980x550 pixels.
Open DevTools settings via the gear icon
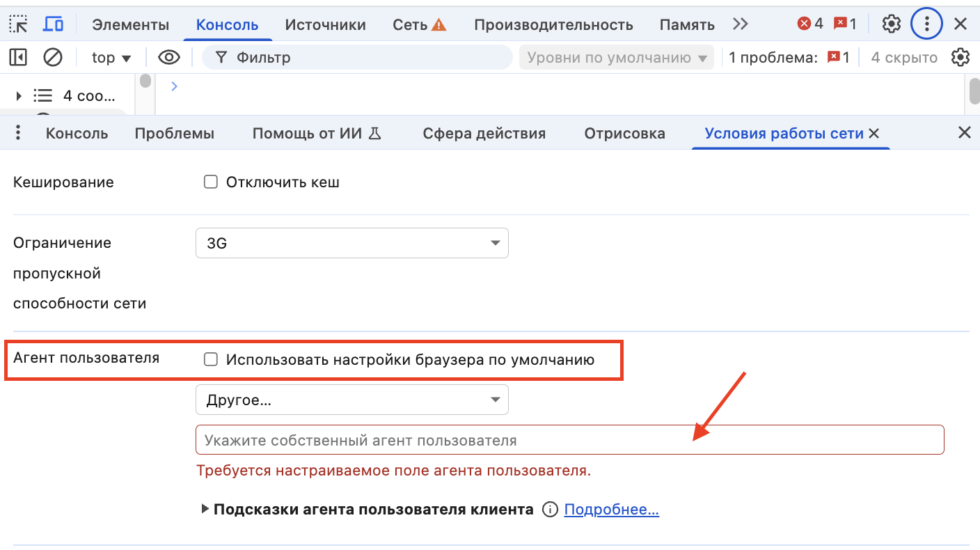tap(892, 23)
